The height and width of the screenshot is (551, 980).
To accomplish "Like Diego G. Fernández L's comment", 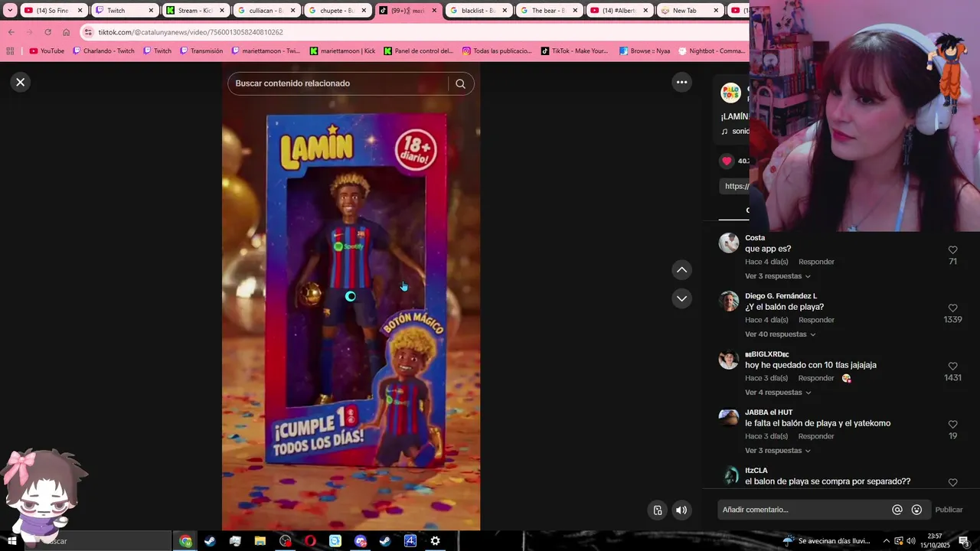I will click(952, 308).
